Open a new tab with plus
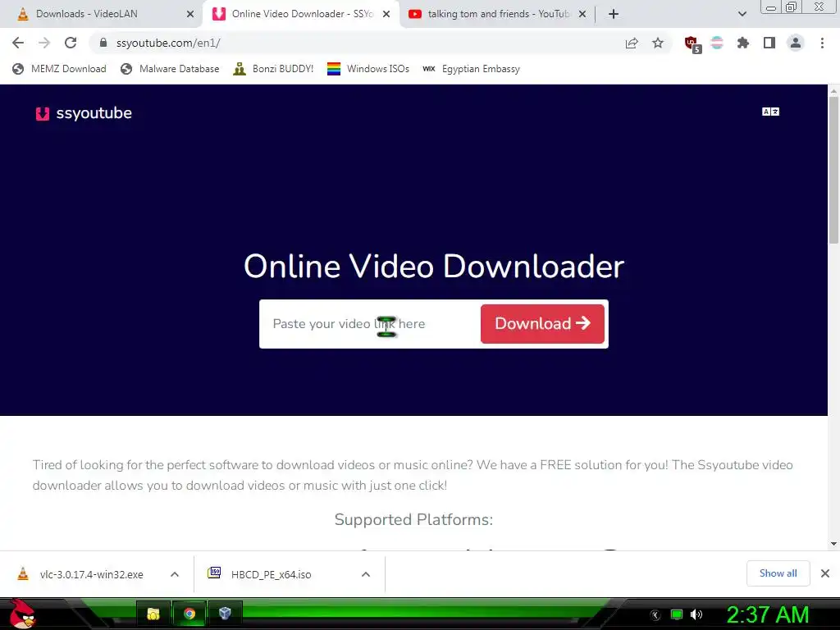Image resolution: width=840 pixels, height=630 pixels. [x=614, y=14]
